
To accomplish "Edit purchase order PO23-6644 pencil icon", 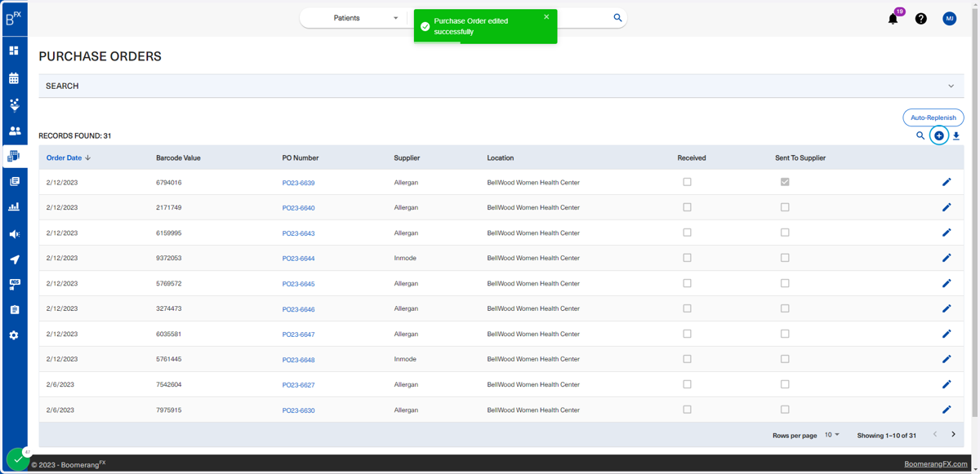I will (x=947, y=258).
